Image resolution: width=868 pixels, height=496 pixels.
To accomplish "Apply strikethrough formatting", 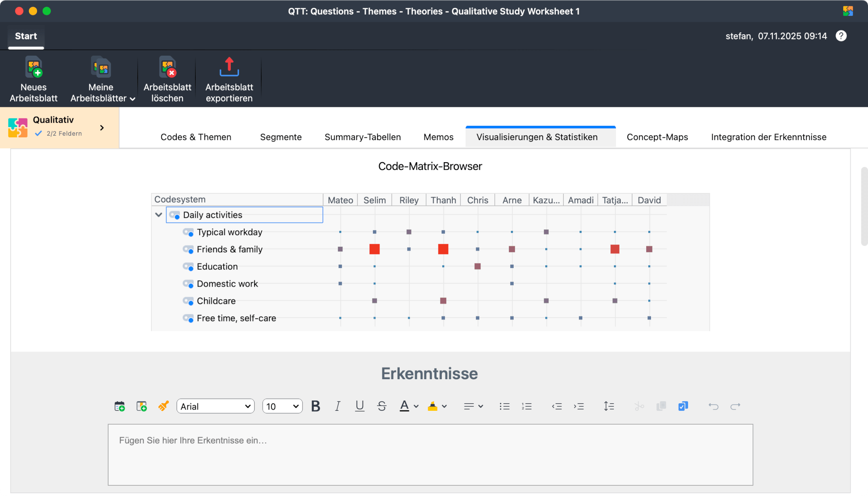I will (x=382, y=406).
